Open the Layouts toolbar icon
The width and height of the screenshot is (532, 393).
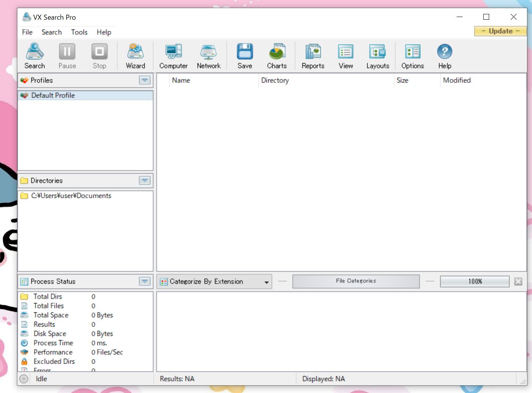pos(378,51)
